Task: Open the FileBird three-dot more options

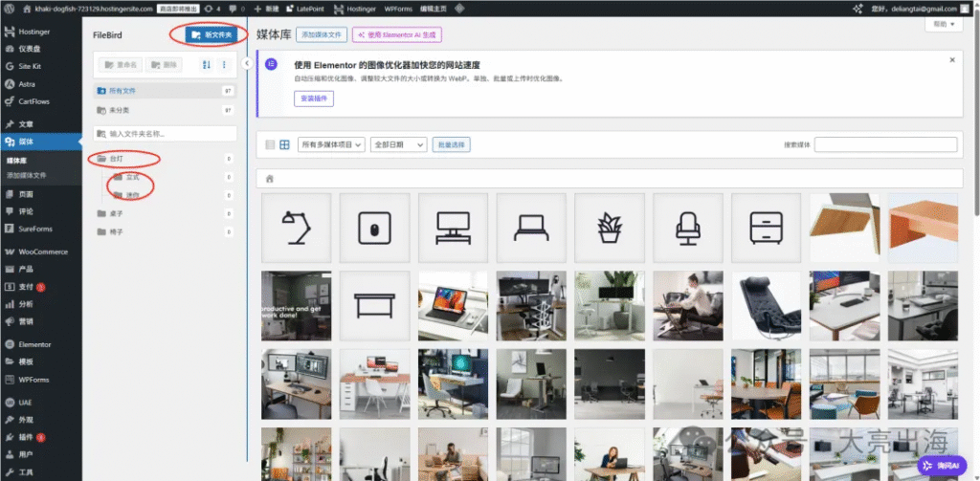Action: tap(224, 64)
